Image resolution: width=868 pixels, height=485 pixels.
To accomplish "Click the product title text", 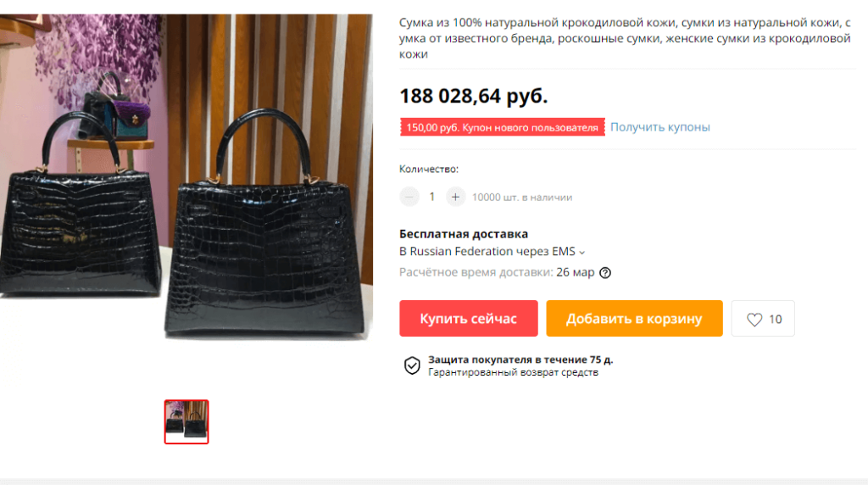I will [625, 38].
